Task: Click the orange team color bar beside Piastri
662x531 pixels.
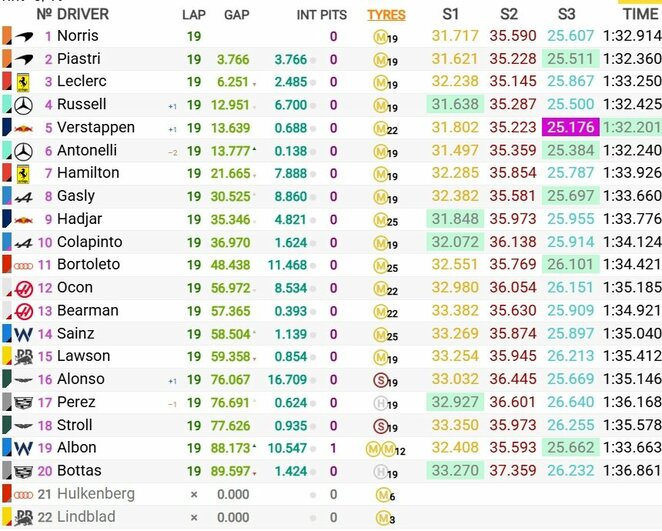Action: pyautogui.click(x=7, y=59)
